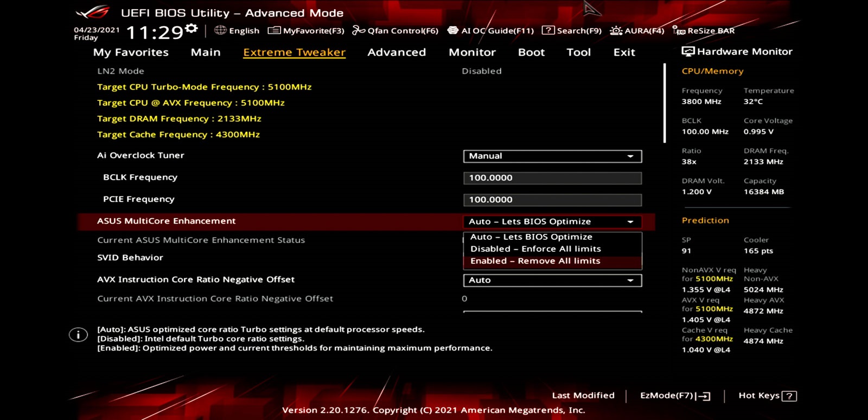868x420 pixels.
Task: Click the EzMode(F7) arrow icon
Action: [703, 396]
